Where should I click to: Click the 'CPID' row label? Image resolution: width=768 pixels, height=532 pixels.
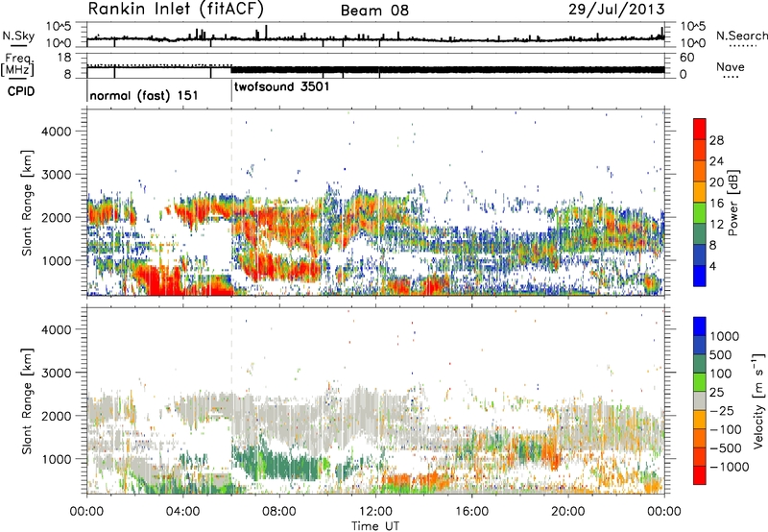(x=21, y=91)
